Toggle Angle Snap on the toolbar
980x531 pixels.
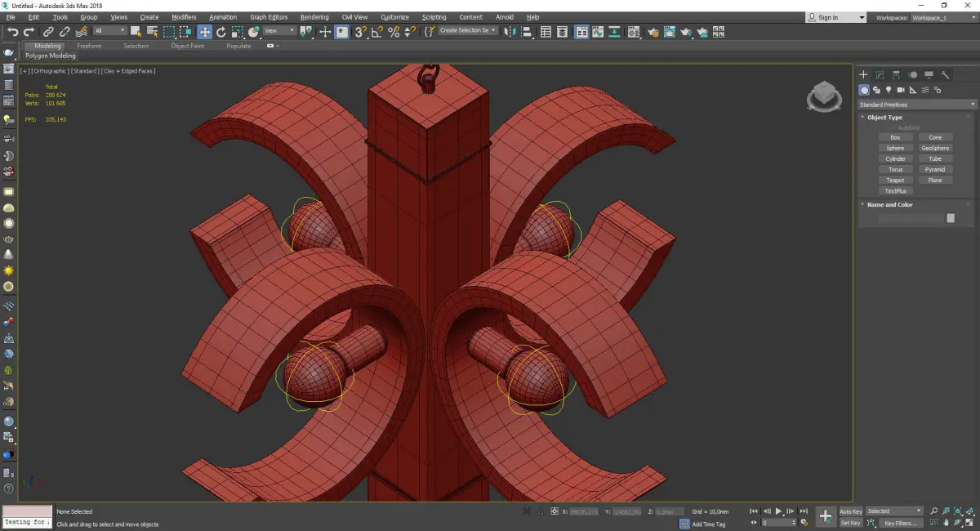(377, 32)
